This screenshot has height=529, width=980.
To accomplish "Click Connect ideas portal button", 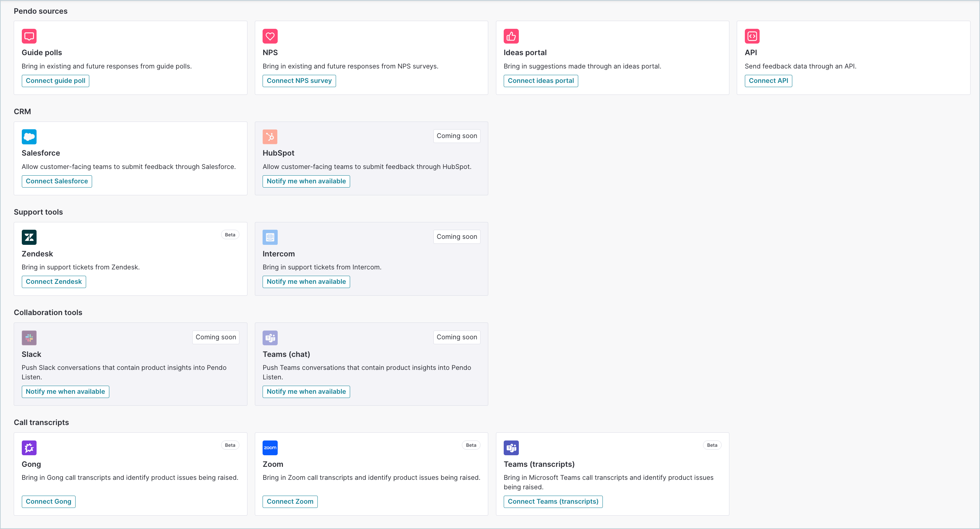I will tap(541, 81).
